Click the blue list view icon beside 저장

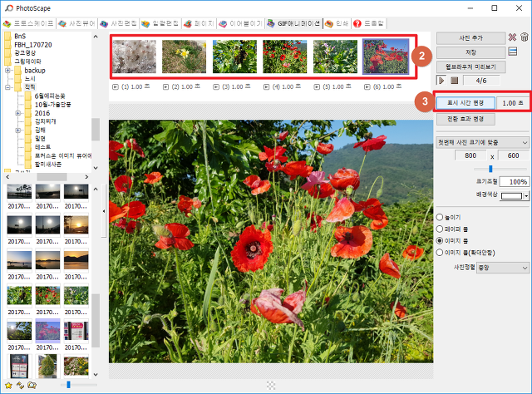pyautogui.click(x=513, y=52)
